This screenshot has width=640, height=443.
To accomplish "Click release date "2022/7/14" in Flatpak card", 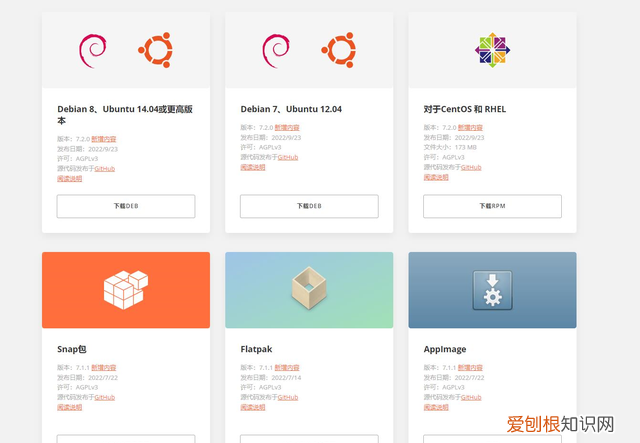I will pos(287,378).
